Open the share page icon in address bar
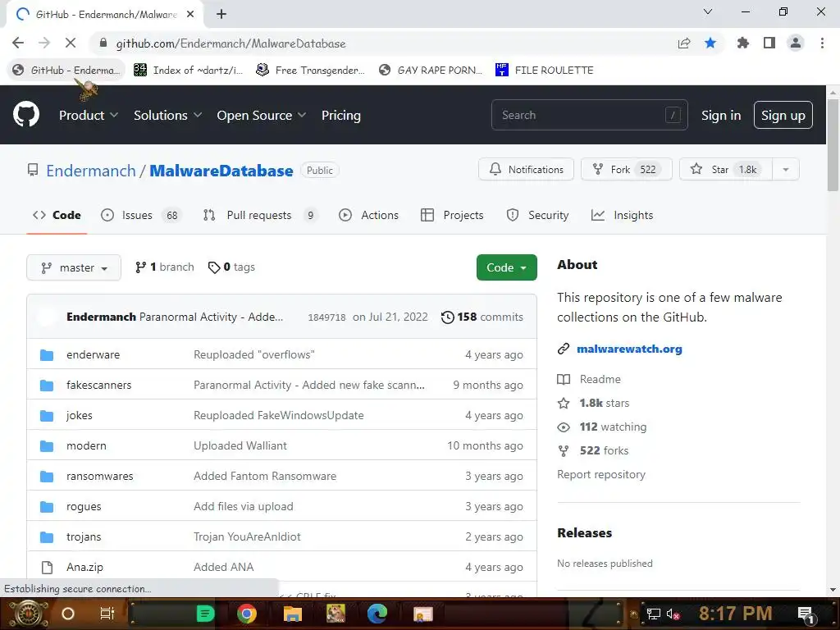This screenshot has height=630, width=840. (x=684, y=43)
